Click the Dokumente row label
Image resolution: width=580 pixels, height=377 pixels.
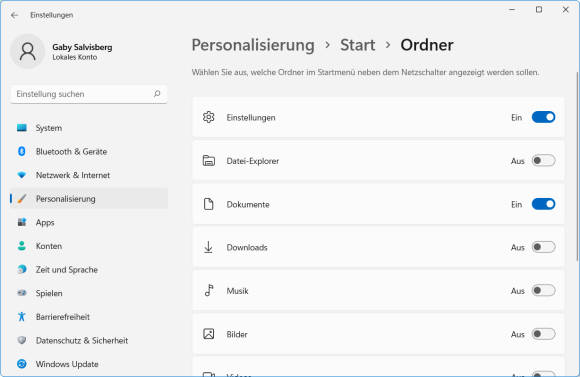pos(248,204)
